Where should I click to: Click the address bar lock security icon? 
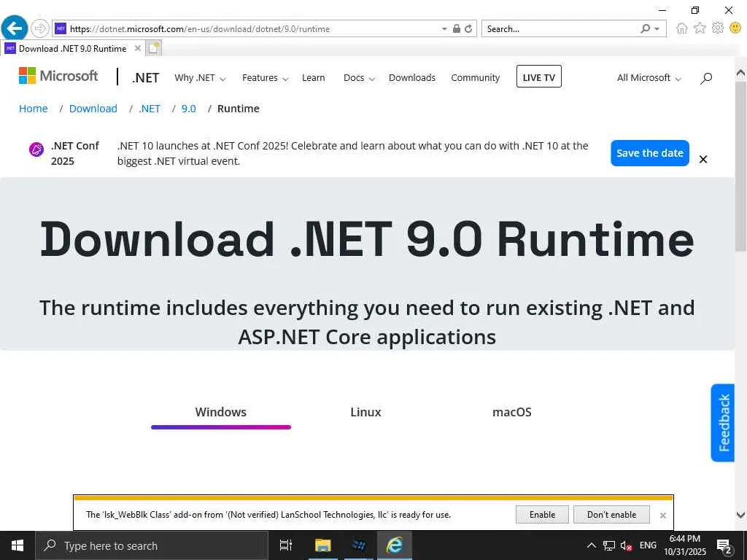(457, 28)
